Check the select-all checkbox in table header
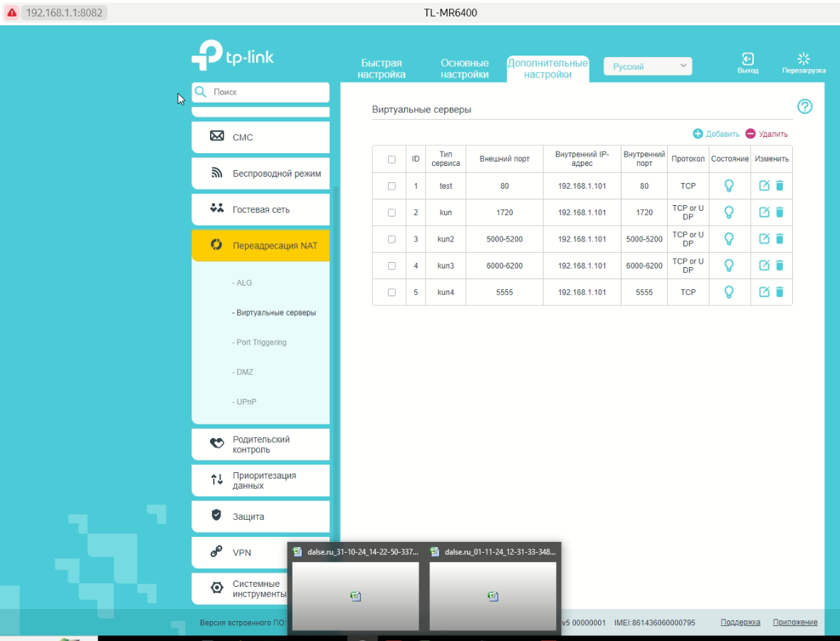Viewport: 840px width, 641px height. (392, 160)
